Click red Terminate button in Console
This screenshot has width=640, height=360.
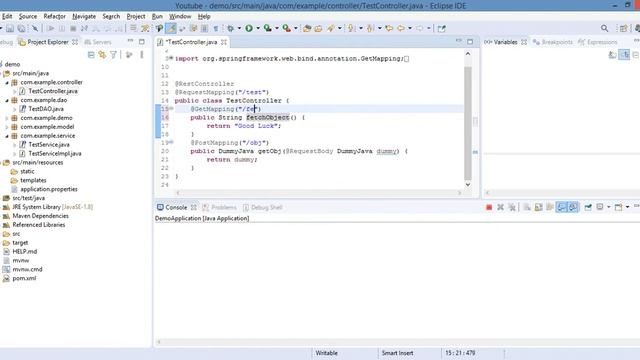click(x=489, y=207)
